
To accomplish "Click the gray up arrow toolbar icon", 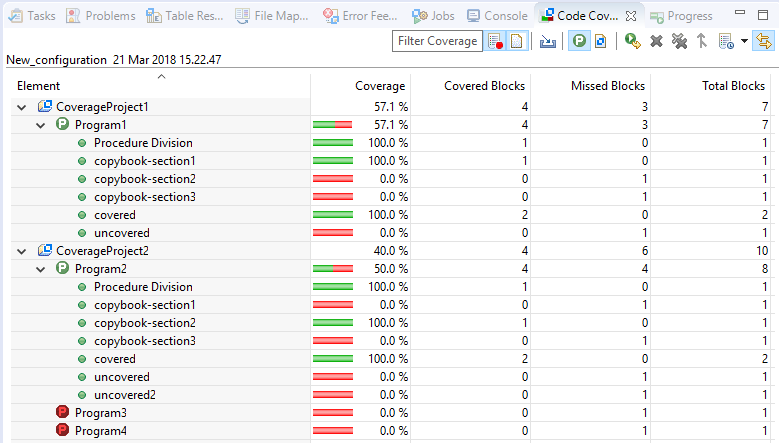I will [x=701, y=41].
